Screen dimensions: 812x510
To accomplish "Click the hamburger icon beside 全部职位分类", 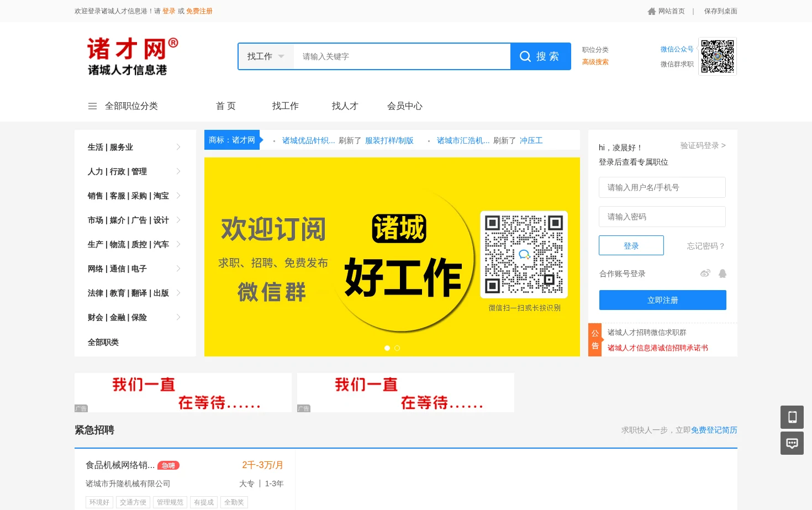I will point(92,106).
